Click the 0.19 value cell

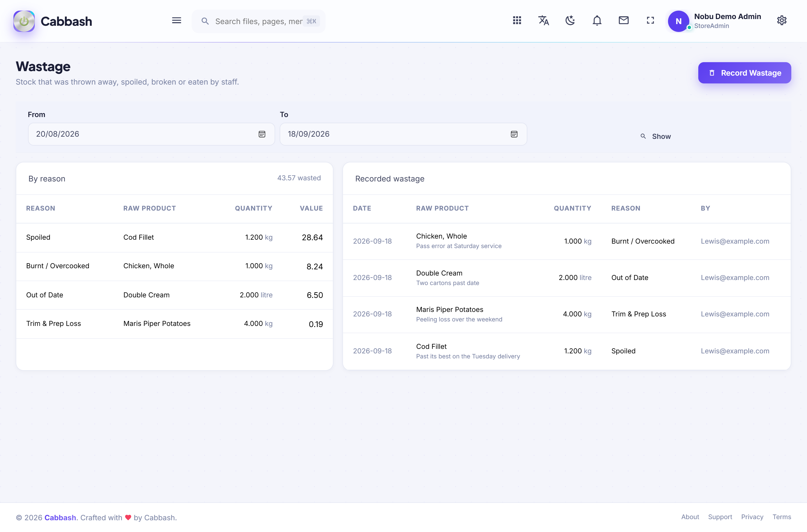coord(316,324)
